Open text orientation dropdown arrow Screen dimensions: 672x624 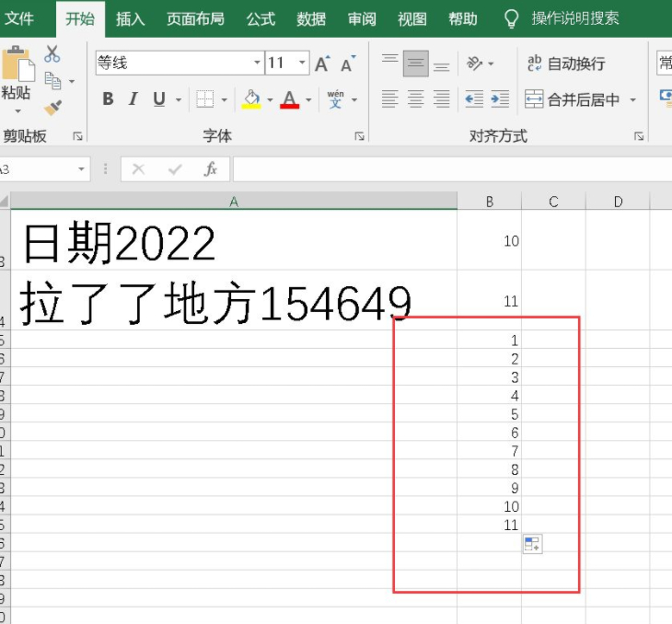coord(492,64)
